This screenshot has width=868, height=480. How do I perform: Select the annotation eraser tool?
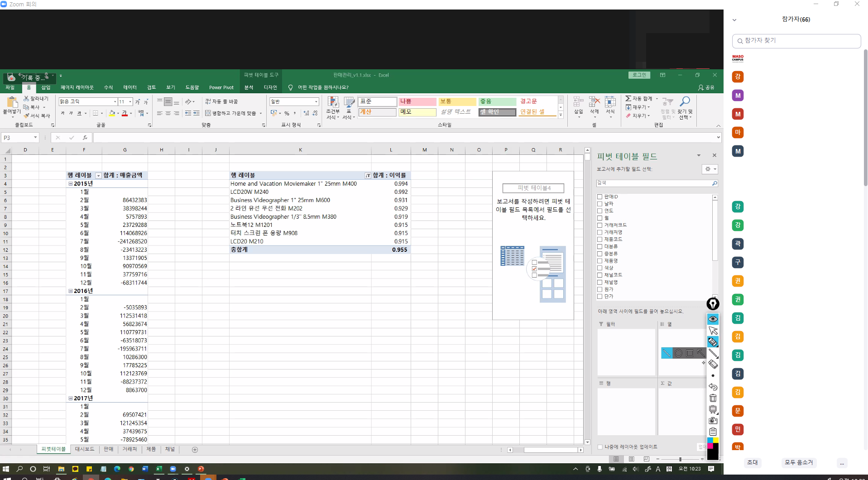click(x=713, y=364)
